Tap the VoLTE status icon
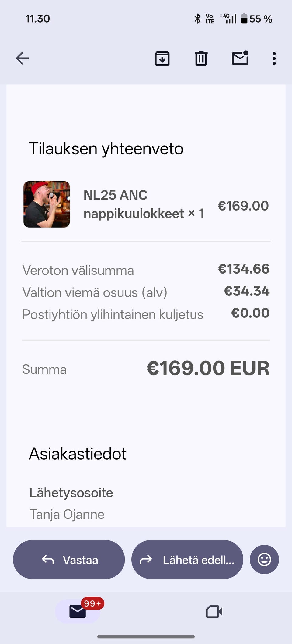 [x=210, y=19]
